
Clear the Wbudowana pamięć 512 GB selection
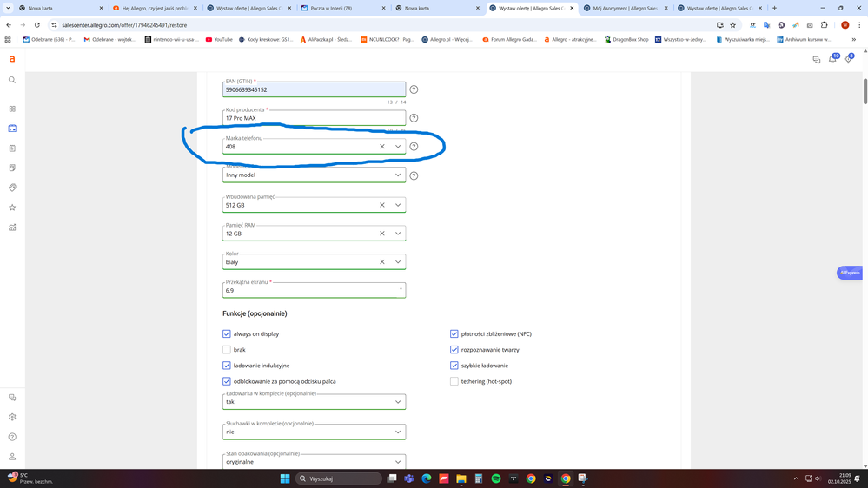click(381, 205)
